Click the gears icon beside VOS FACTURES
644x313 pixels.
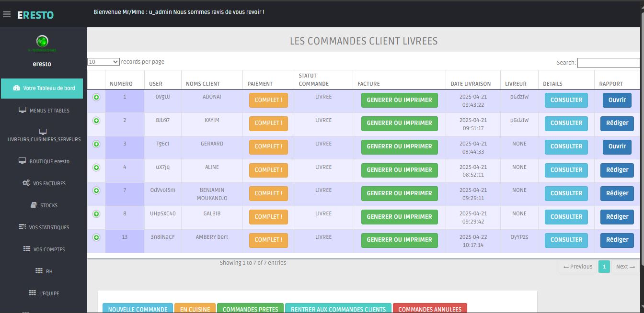pyautogui.click(x=26, y=183)
